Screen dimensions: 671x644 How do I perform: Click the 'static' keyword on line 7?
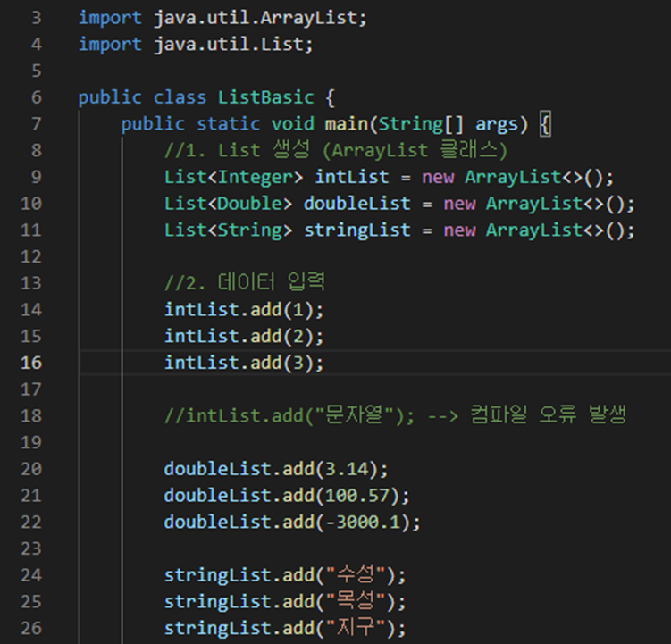click(x=228, y=124)
